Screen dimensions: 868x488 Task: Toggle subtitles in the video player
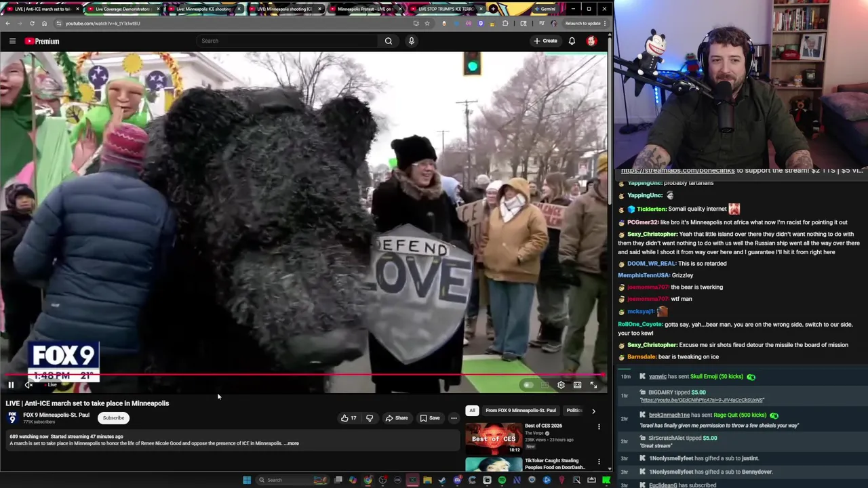(545, 385)
